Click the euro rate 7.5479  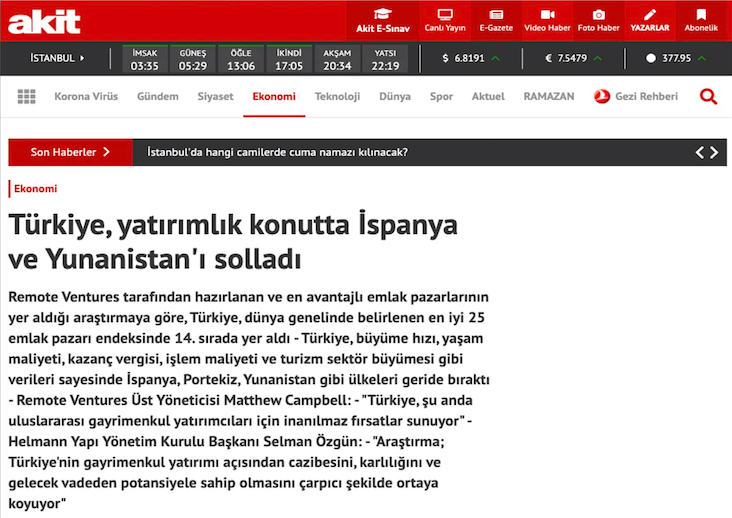(x=572, y=58)
